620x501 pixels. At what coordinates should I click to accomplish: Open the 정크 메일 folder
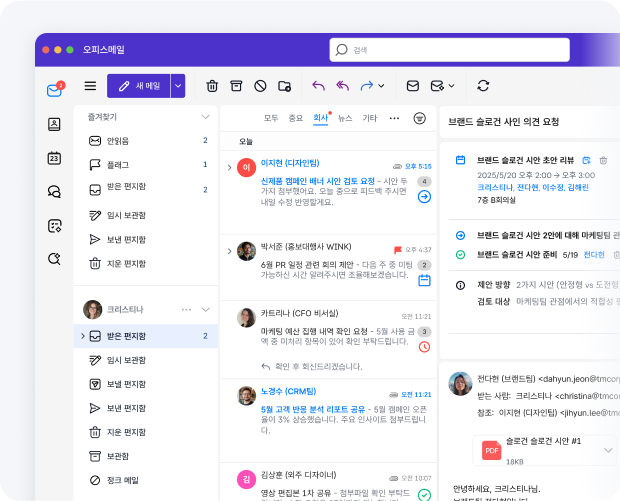[x=146, y=480]
